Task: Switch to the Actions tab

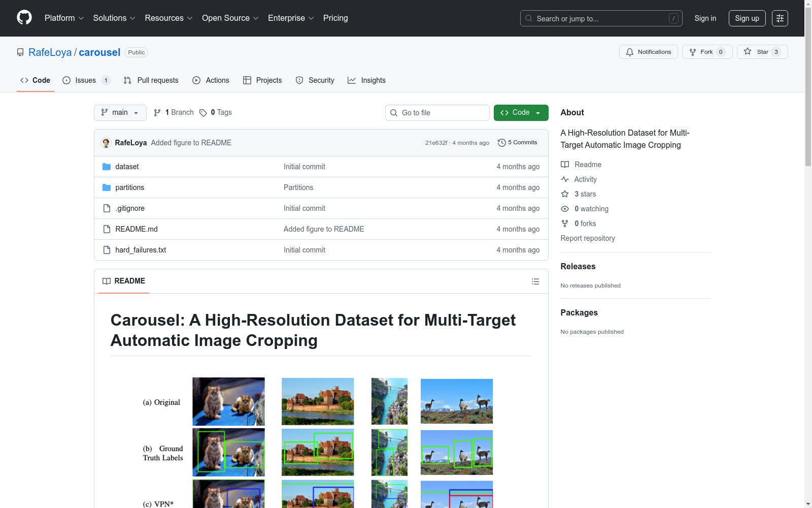Action: 211,80
